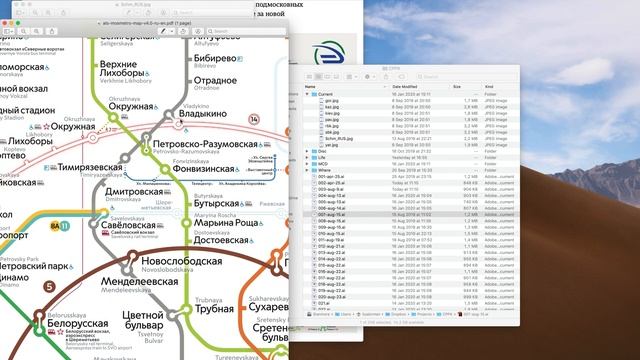Click Finder edit tags button
The width and height of the screenshot is (640, 360).
[x=402, y=76]
